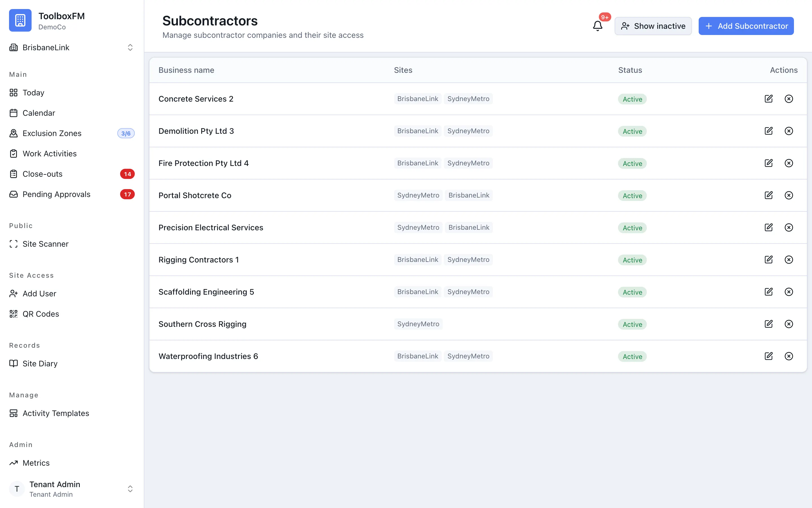Open the Site Diary records
The image size is (812, 508).
(72, 364)
